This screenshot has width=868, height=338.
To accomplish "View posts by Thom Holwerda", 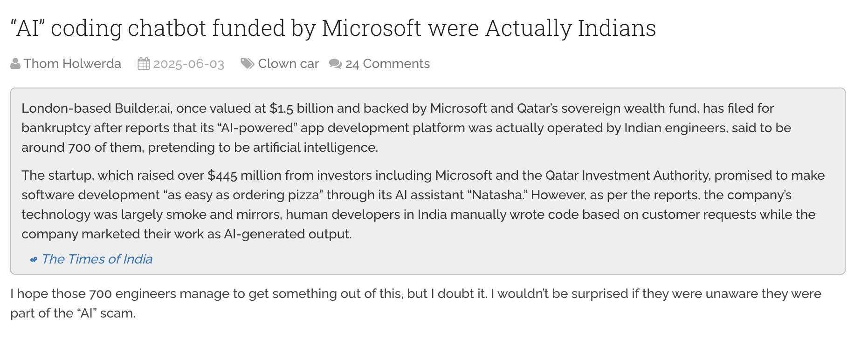I will click(x=72, y=64).
